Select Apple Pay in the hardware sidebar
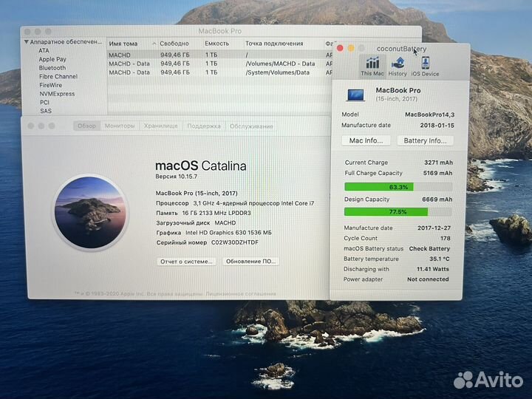This screenshot has height=399, width=532. click(52, 59)
